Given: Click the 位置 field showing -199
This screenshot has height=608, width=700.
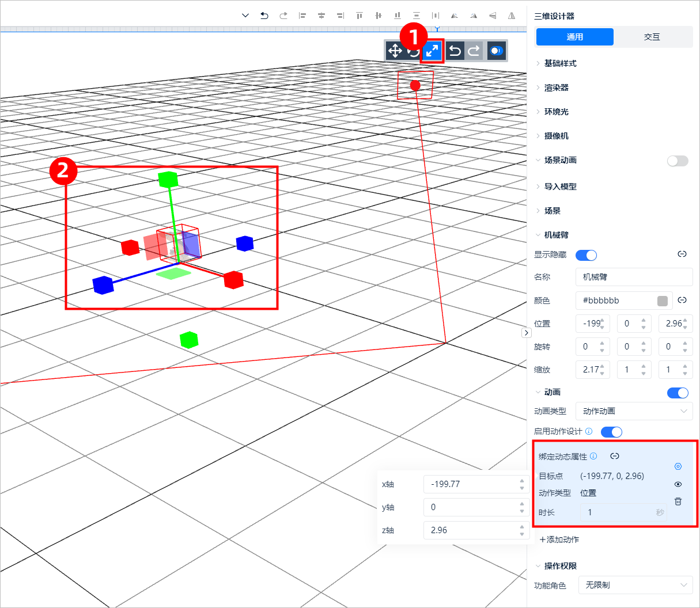Looking at the screenshot, I should pos(592,324).
